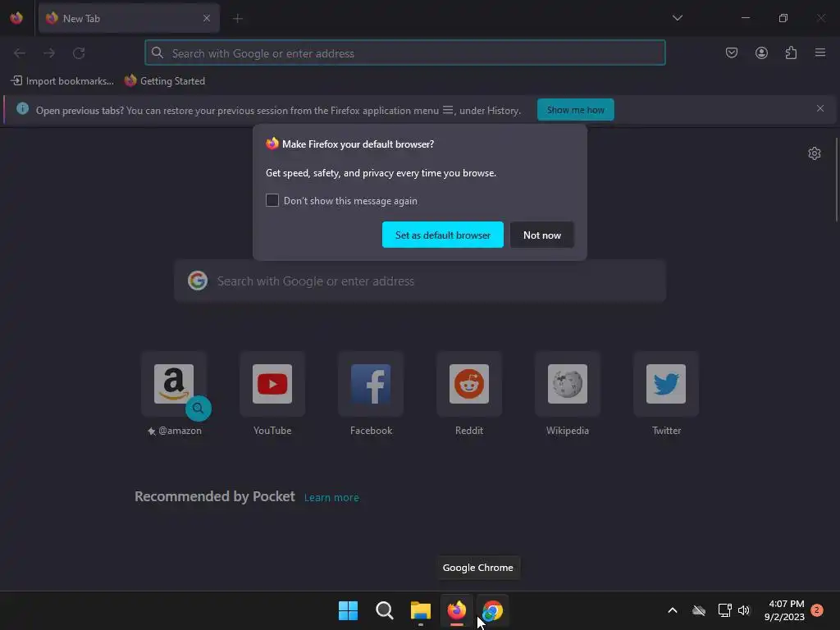Open the YouTube shortcut tile

pos(272,384)
